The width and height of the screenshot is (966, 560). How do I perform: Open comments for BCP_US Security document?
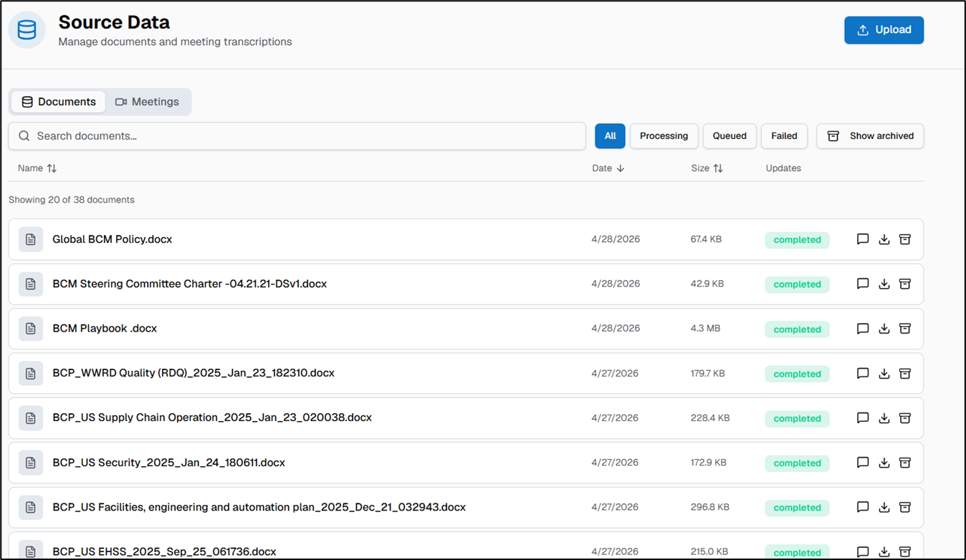click(x=863, y=463)
